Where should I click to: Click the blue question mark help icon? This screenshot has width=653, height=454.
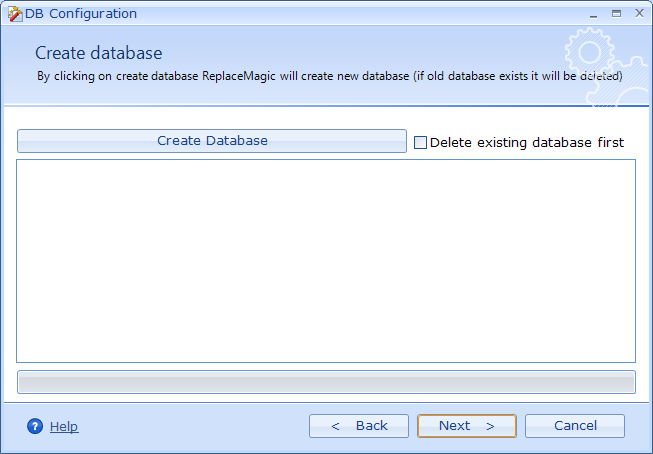coord(35,426)
